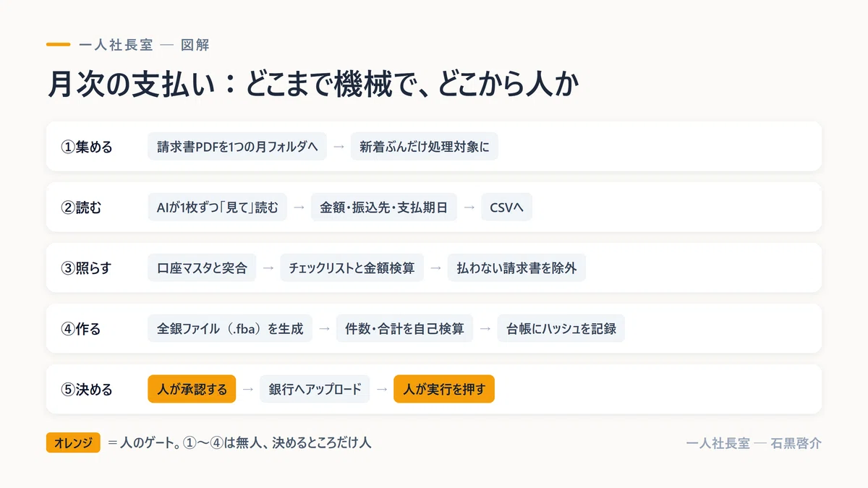Image resolution: width=868 pixels, height=488 pixels.
Task: Click the 口座マスタと突合 chip
Action: click(202, 267)
